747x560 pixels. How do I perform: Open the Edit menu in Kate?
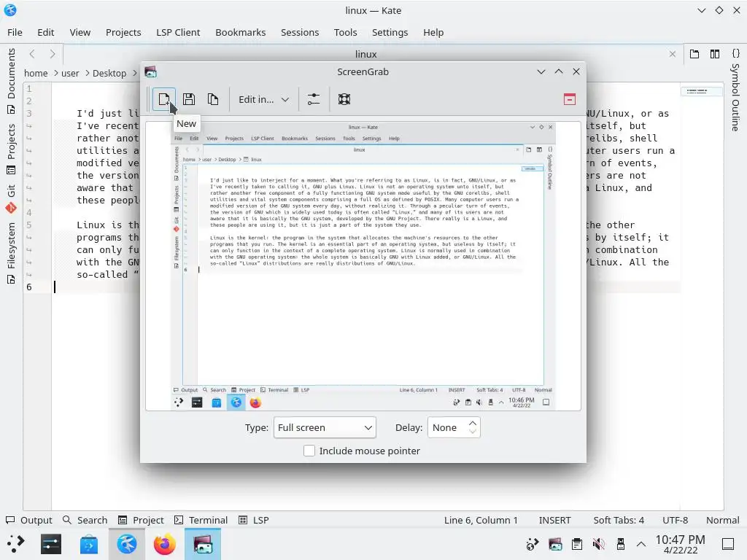[x=46, y=32]
